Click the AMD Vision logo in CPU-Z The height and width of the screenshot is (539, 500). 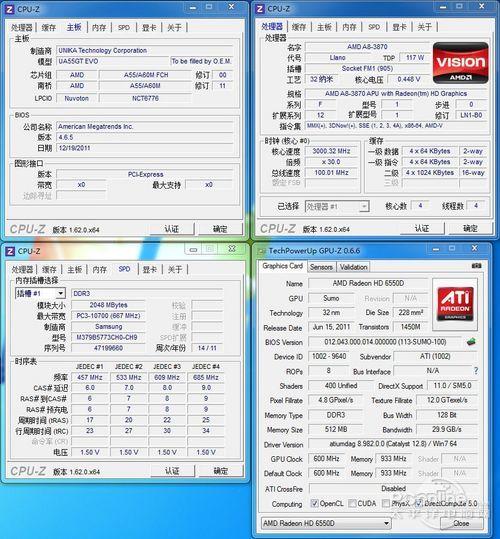460,63
